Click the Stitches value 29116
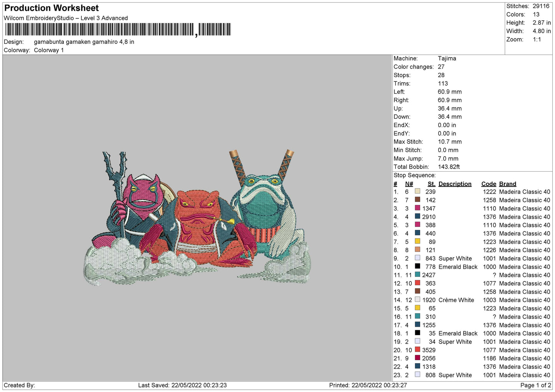 pyautogui.click(x=541, y=6)
